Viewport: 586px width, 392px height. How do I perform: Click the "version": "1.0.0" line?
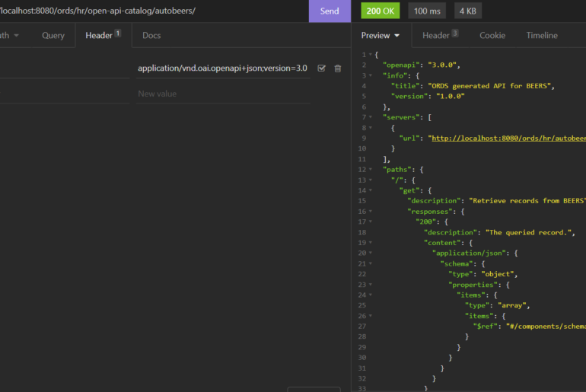[428, 97]
